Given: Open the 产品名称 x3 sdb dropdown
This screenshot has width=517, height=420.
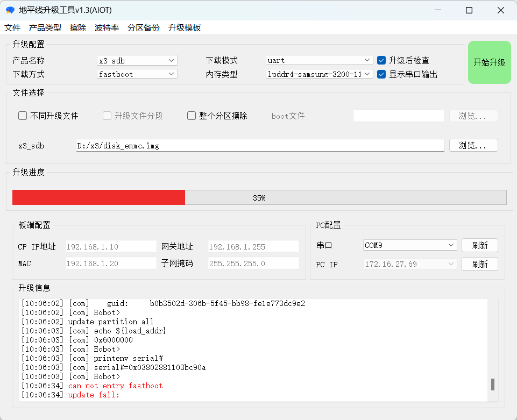Looking at the screenshot, I should coord(137,60).
